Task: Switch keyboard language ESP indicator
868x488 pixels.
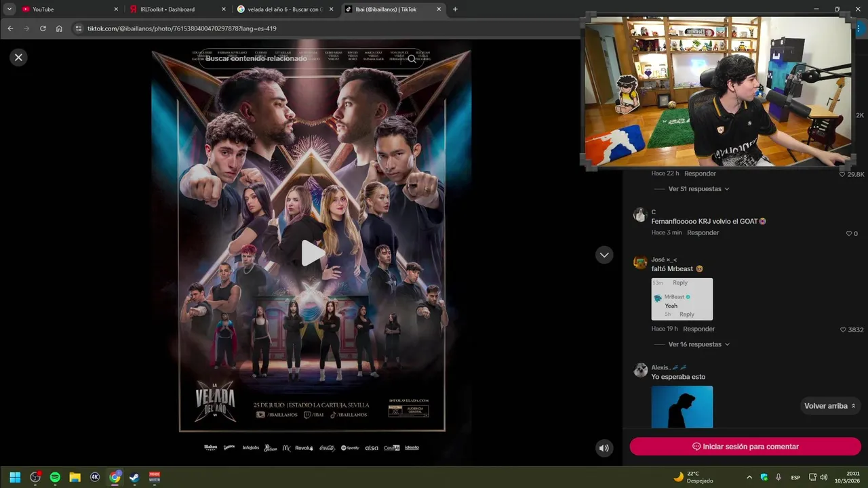Action: 795,477
